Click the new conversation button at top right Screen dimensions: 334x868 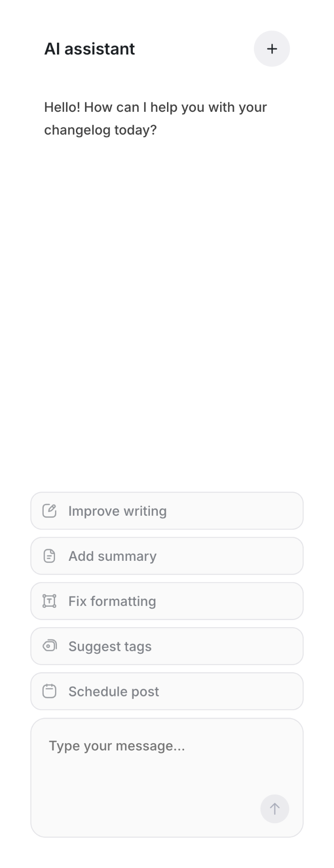tap(272, 48)
